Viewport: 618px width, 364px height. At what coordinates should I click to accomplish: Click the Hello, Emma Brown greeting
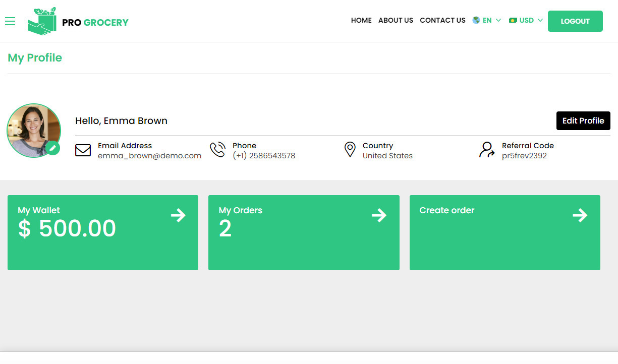(121, 120)
